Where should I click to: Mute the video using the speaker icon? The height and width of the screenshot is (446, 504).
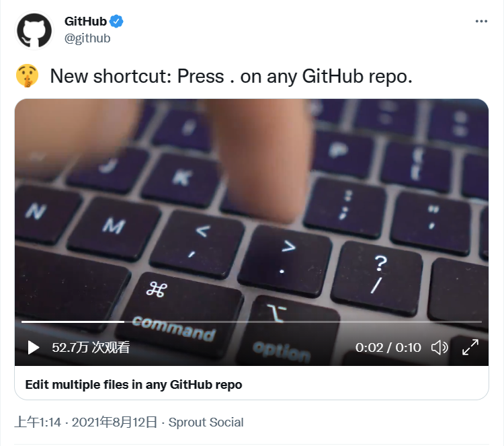439,348
